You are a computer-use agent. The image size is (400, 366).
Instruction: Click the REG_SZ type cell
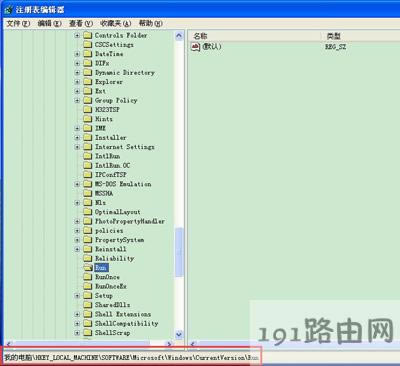(336, 47)
